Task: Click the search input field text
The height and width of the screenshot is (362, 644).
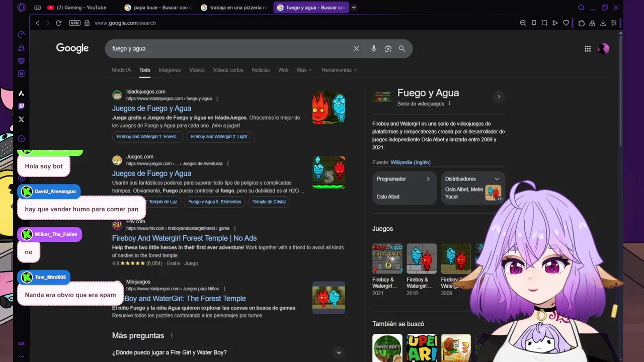Action: [x=129, y=49]
